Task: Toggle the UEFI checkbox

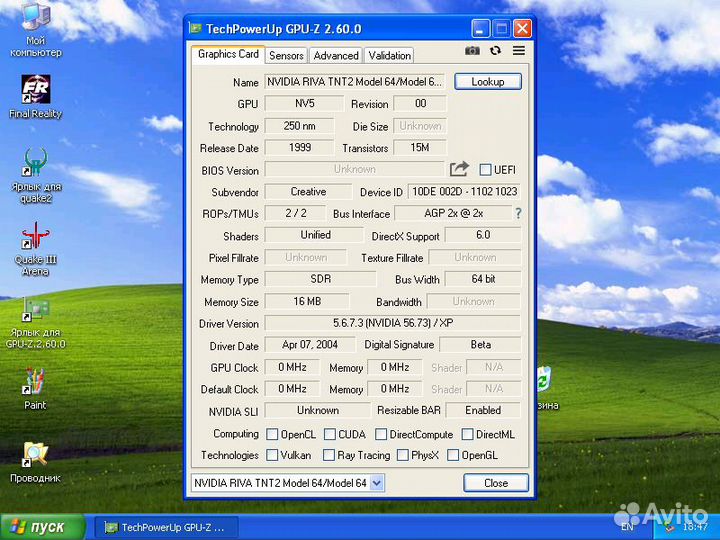Action: (x=485, y=170)
